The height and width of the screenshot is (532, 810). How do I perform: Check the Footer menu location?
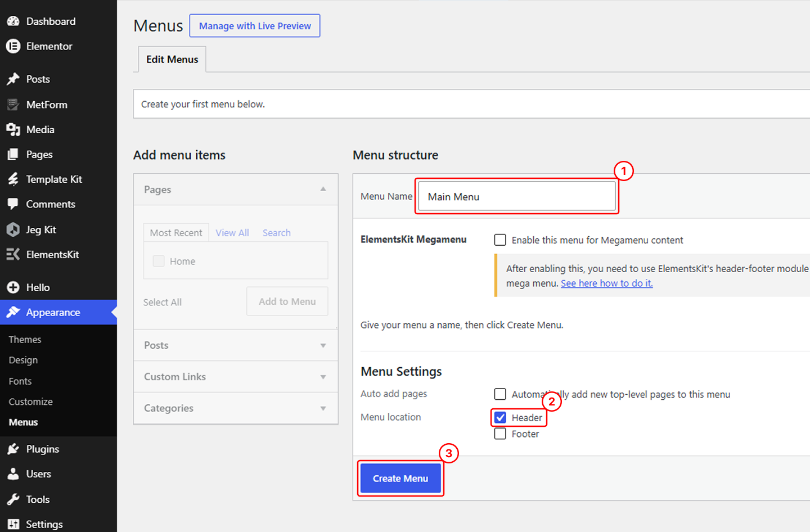coord(500,434)
